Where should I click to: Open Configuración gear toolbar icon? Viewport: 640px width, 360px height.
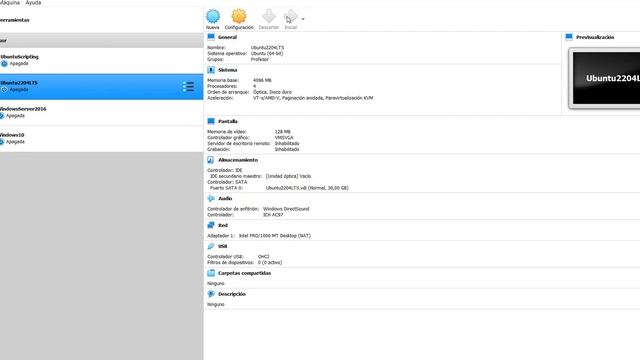pos(239,16)
